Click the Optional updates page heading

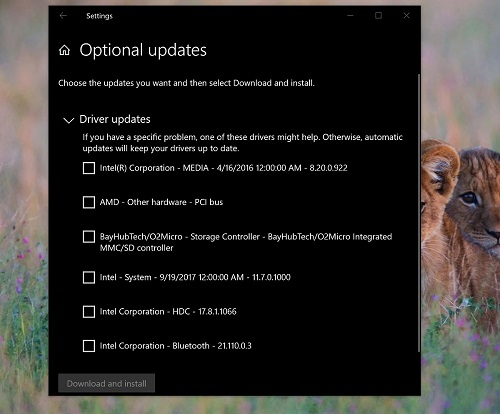pos(143,50)
